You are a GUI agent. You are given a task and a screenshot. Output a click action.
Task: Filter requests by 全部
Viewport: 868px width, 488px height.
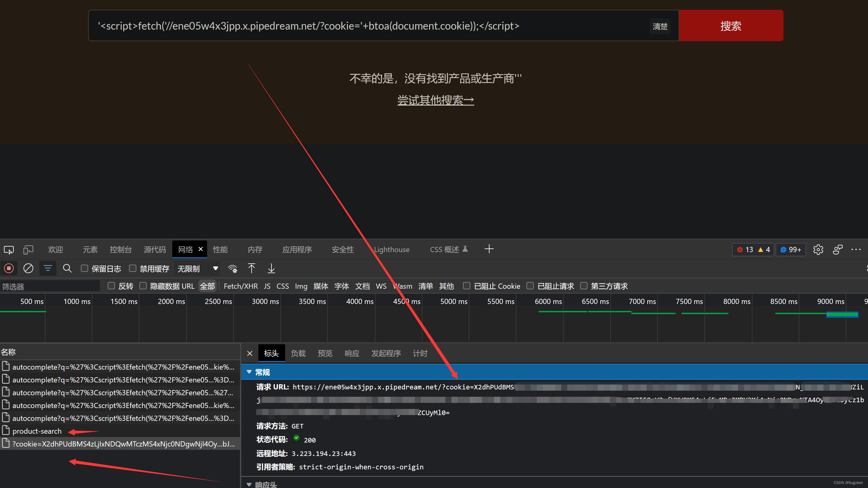tap(207, 286)
